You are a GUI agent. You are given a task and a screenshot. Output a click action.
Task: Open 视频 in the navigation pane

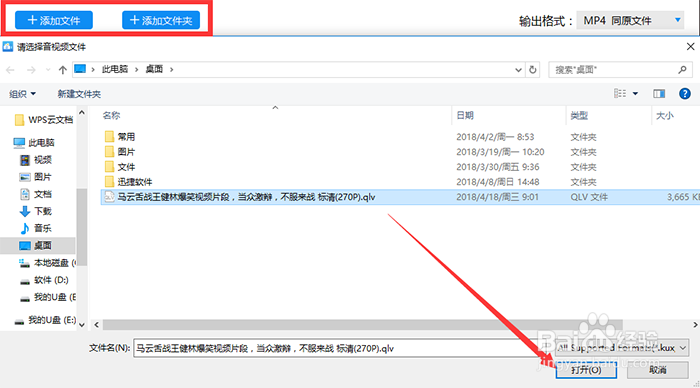36,159
